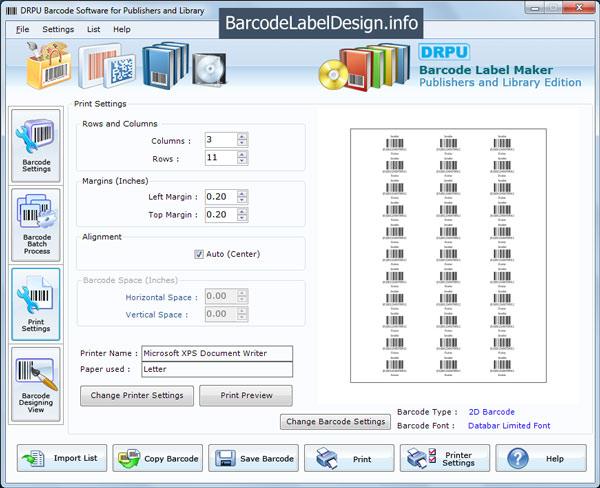Increase the Columns value with up arrow

point(242,136)
